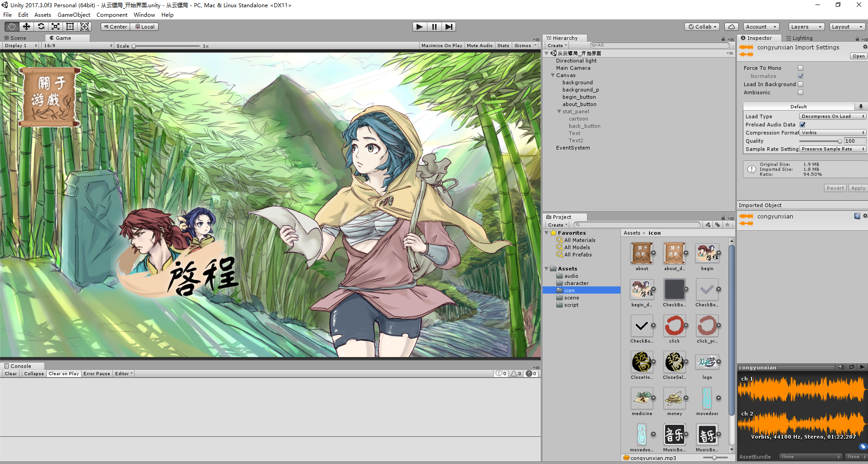Viewport: 868px width, 464px height.
Task: Select the about scroll asset
Action: point(642,253)
